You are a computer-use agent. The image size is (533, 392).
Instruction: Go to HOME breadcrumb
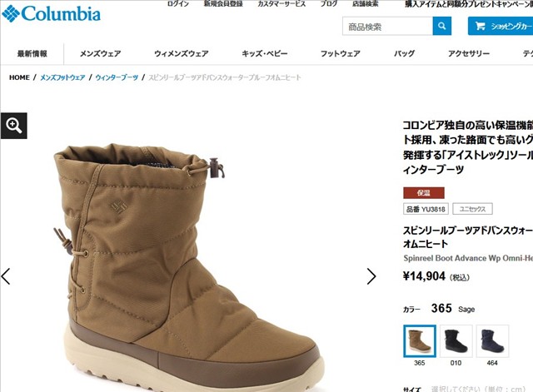(x=19, y=77)
